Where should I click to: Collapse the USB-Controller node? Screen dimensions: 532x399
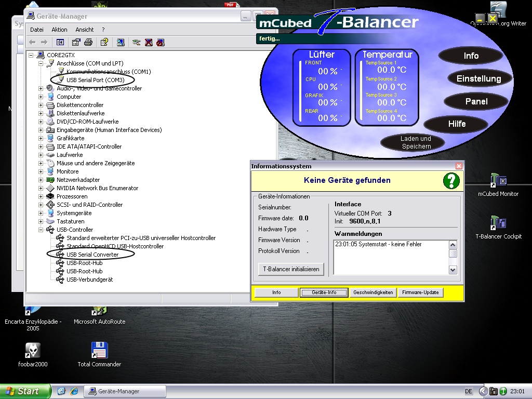click(x=41, y=230)
